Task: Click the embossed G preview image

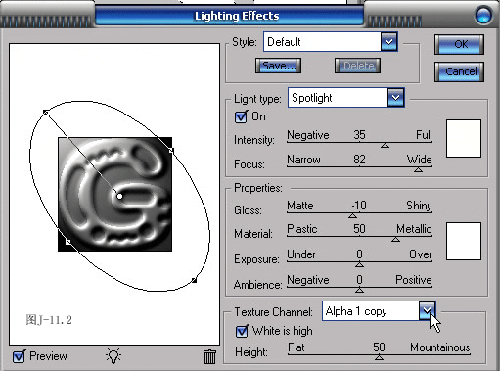Action: pos(115,194)
